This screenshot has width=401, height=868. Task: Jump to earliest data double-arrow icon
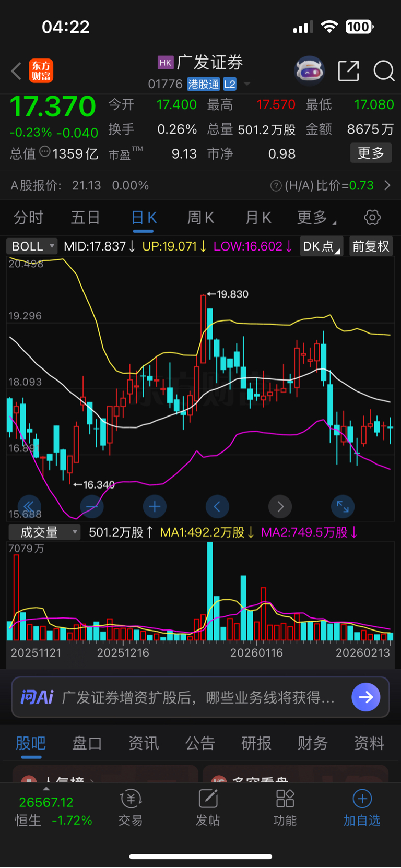29,506
